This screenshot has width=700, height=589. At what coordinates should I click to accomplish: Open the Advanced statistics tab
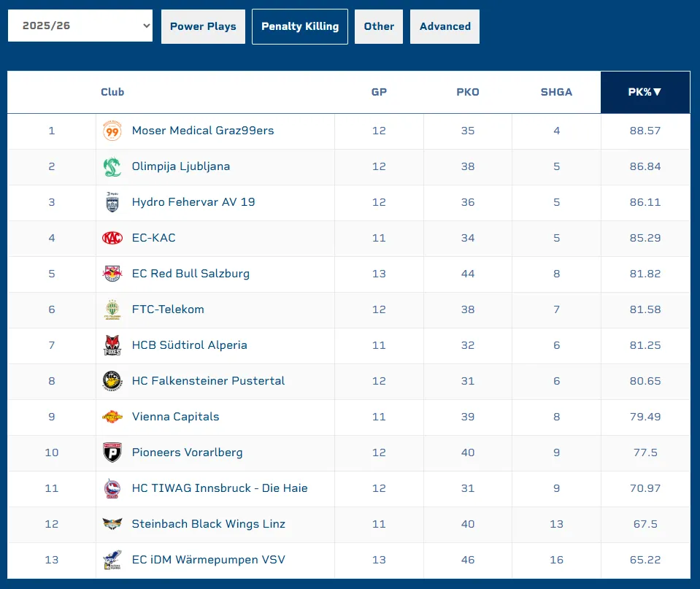click(445, 27)
